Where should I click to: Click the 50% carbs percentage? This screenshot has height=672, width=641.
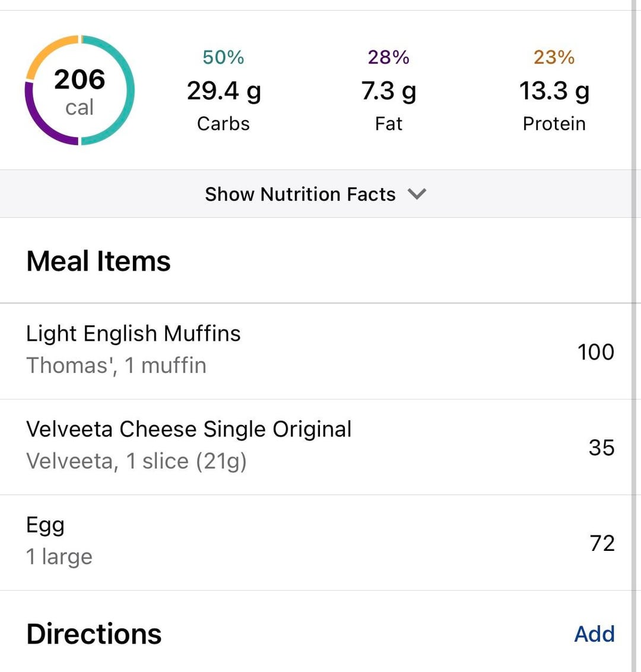(223, 57)
